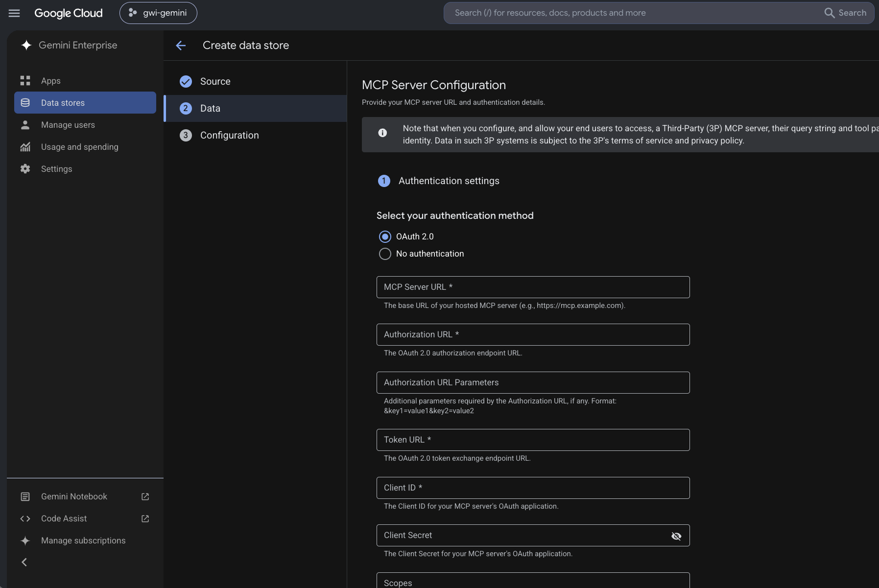This screenshot has width=879, height=588.
Task: Focus the resources search field
Action: [632, 13]
